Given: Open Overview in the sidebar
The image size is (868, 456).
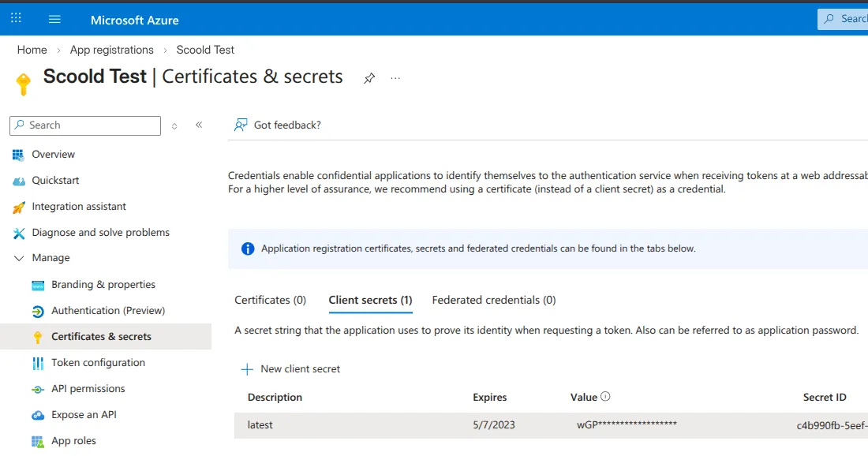Looking at the screenshot, I should click(x=53, y=154).
